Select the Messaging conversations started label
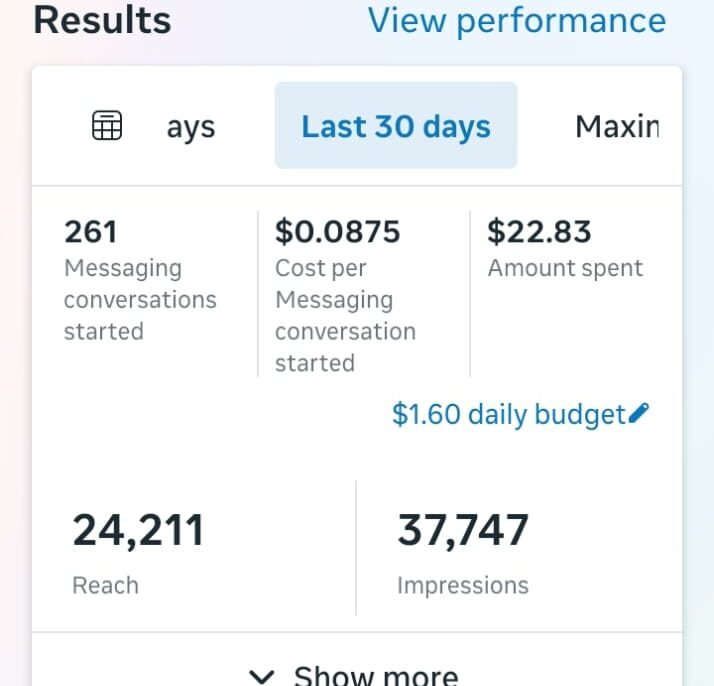 [140, 300]
